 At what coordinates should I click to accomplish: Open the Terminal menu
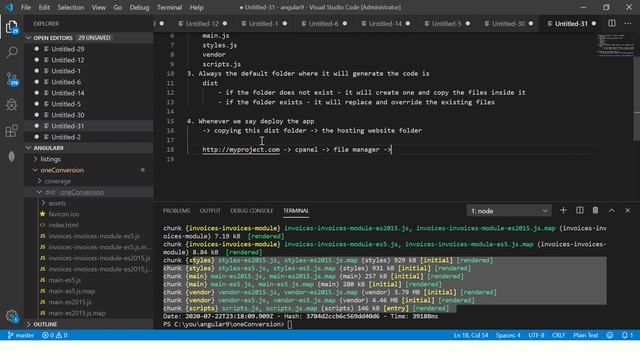point(169,7)
